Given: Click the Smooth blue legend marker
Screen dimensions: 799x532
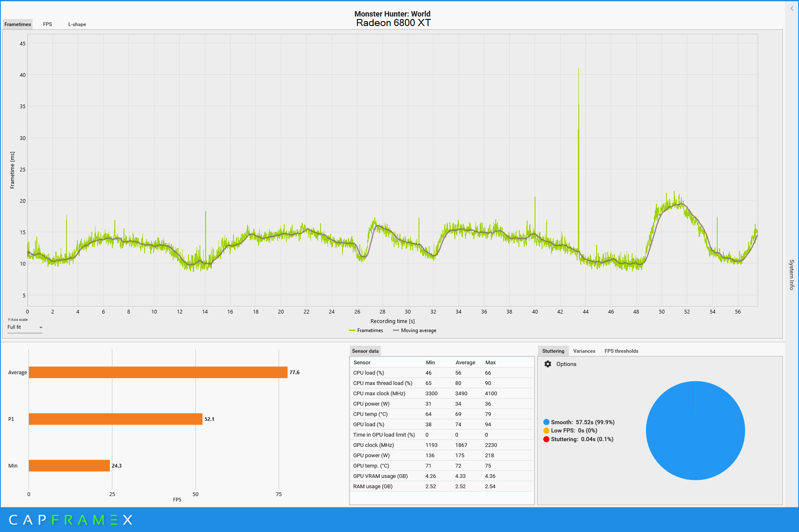Looking at the screenshot, I should [x=546, y=422].
